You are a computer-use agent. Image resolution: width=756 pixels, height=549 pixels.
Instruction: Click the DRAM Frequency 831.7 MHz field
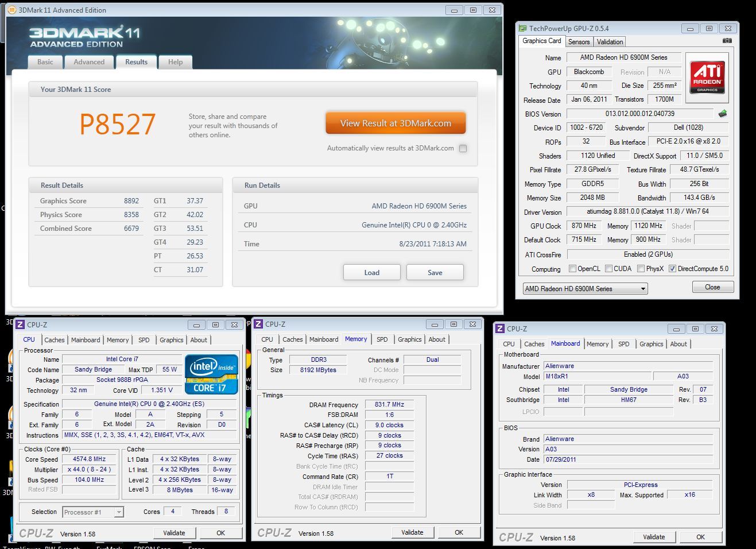(x=390, y=404)
